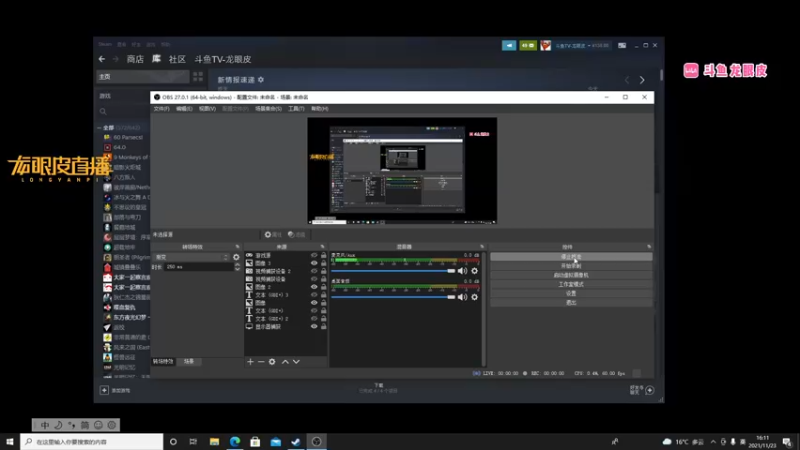Toggle the lock on the 显示器捕获 source

tap(323, 327)
